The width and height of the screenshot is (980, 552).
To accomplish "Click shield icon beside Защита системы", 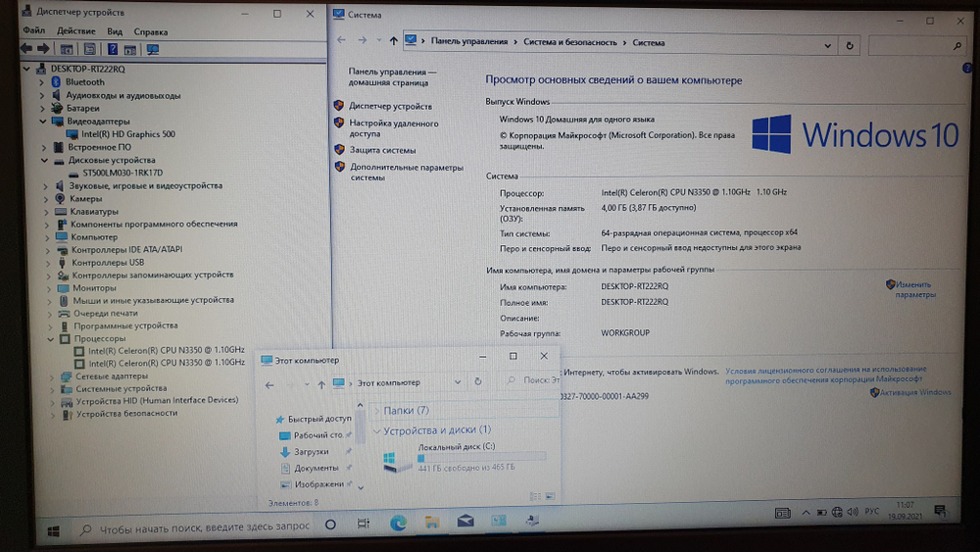I will pos(339,149).
